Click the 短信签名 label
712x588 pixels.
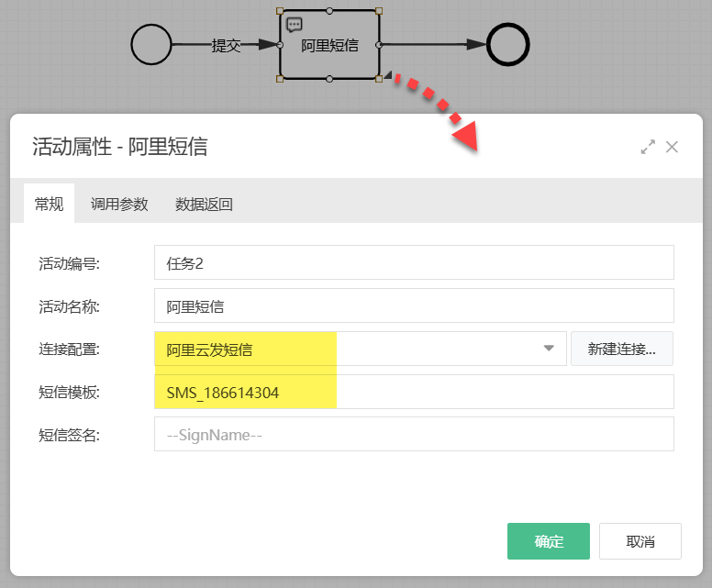click(x=69, y=435)
